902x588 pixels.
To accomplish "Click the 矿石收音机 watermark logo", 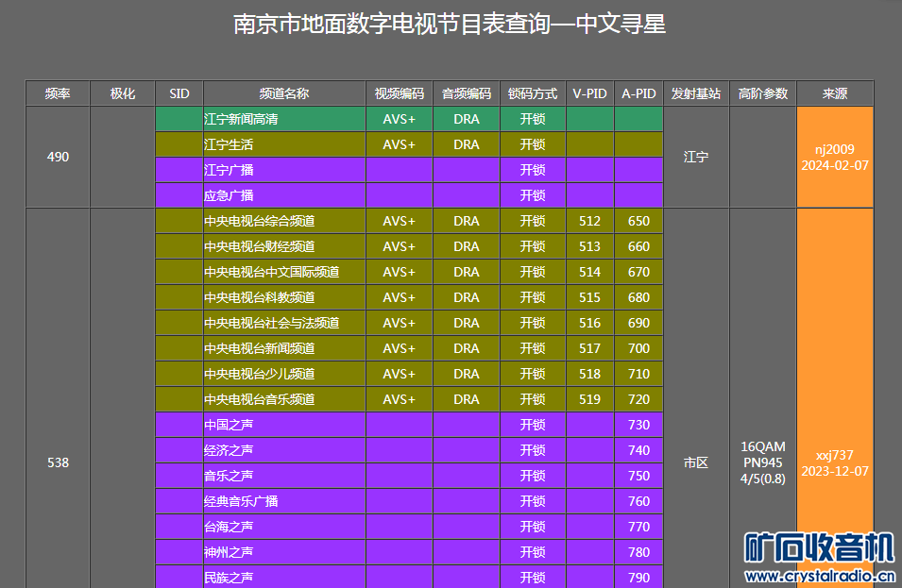I will (818, 557).
